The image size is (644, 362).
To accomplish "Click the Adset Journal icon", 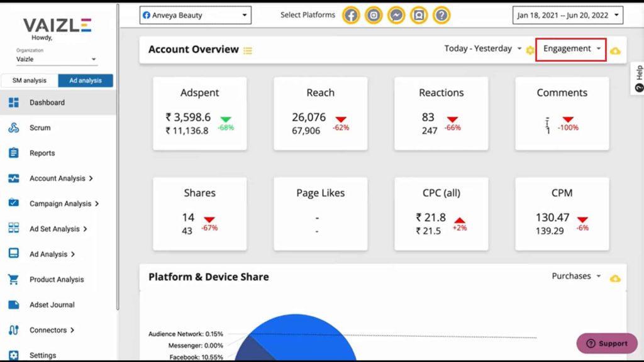I will [x=14, y=305].
